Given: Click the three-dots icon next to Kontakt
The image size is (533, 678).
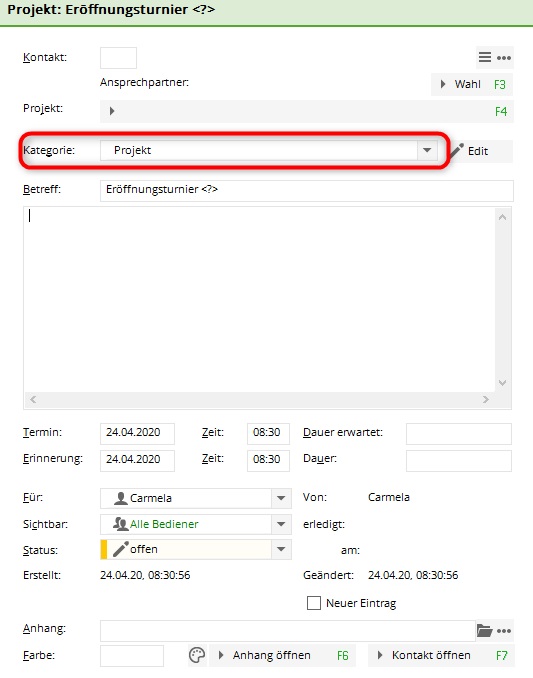Looking at the screenshot, I should (x=504, y=58).
